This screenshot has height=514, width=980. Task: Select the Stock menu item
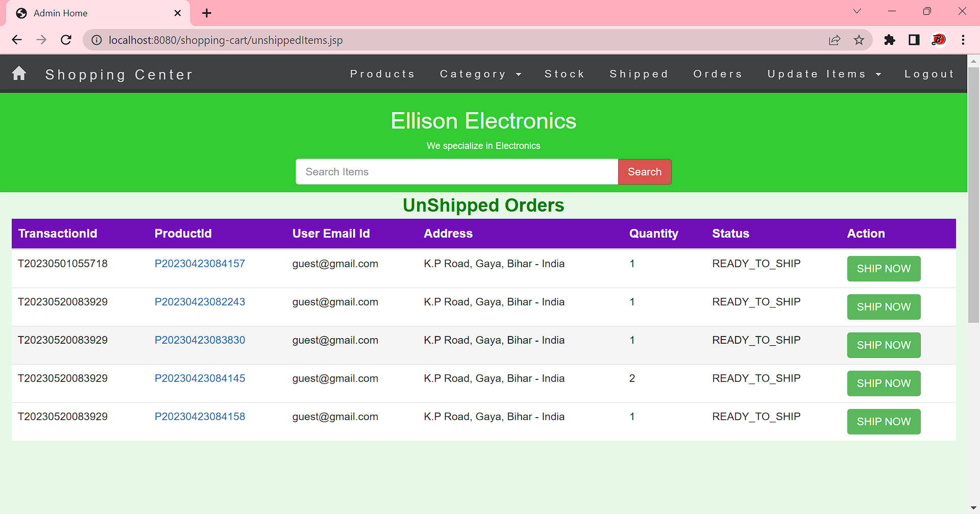(x=565, y=74)
